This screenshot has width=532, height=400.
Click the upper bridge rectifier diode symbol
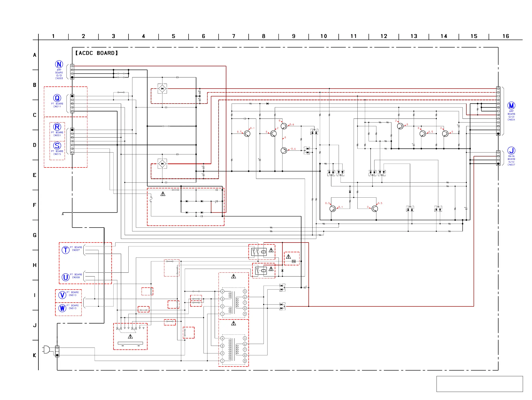coord(162,89)
